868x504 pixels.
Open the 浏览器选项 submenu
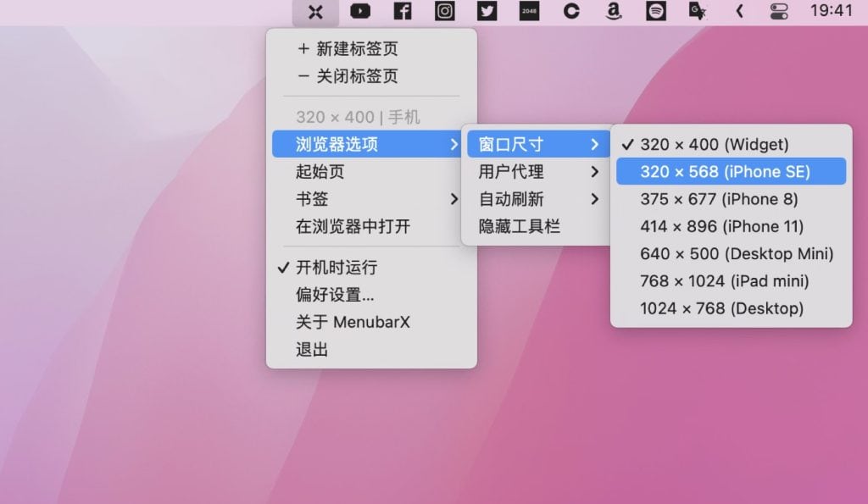click(366, 144)
